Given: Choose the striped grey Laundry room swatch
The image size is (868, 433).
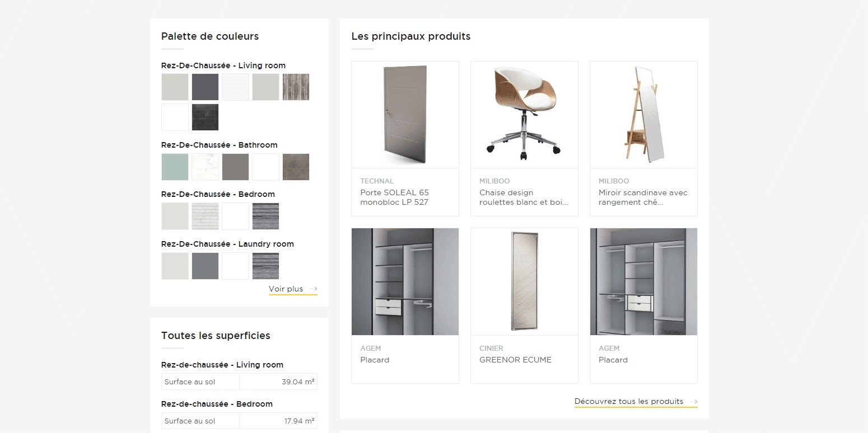Looking at the screenshot, I should [265, 266].
